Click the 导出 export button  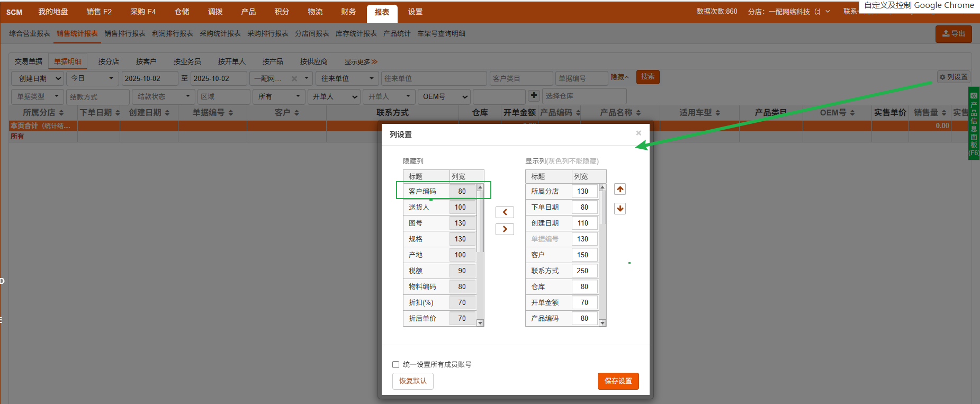[x=953, y=34]
